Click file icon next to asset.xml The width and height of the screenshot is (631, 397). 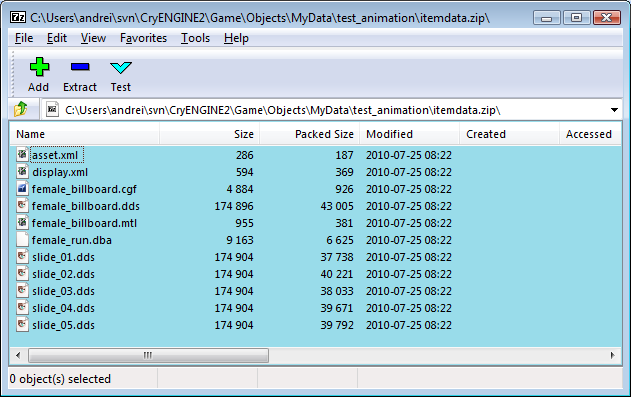pyautogui.click(x=23, y=154)
